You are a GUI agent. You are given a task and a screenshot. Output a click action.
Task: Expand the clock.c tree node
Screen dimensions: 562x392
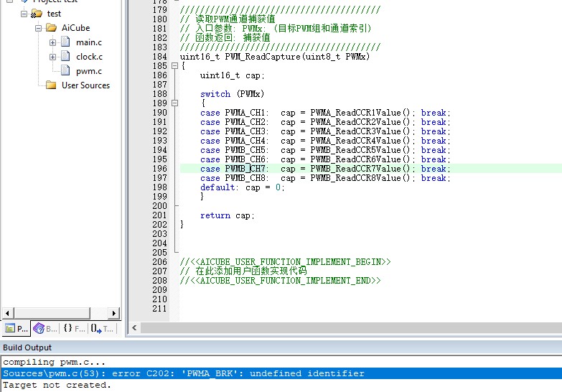click(52, 57)
